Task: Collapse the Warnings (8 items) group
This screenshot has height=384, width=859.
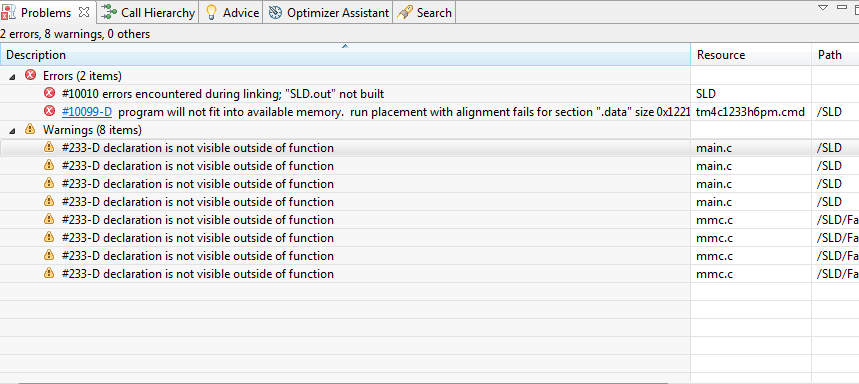Action: (12, 130)
